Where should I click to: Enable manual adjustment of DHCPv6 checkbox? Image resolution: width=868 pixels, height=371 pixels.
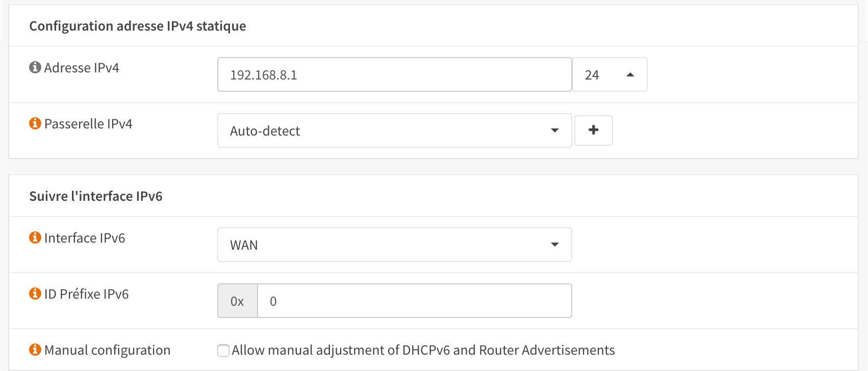[223, 351]
